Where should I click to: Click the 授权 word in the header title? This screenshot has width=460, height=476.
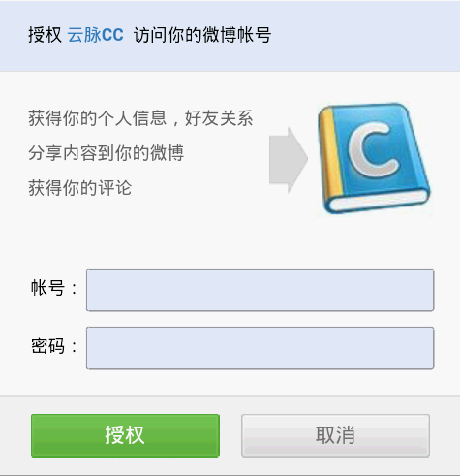click(x=45, y=35)
